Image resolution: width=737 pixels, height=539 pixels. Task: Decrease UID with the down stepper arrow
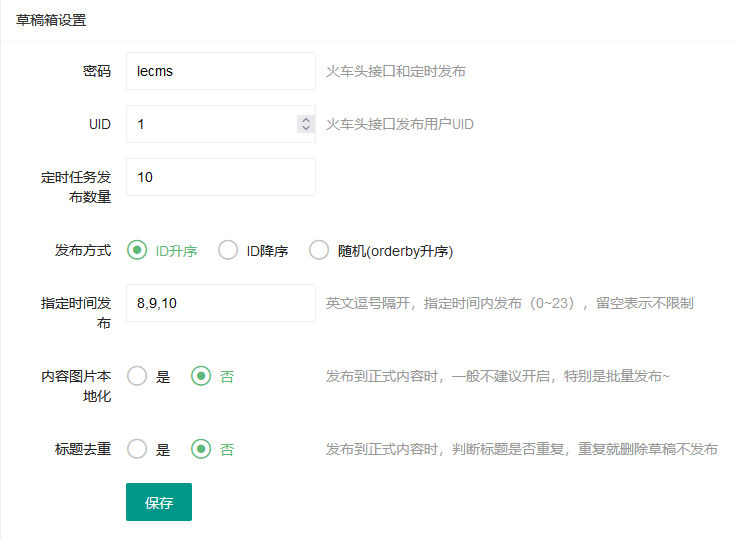click(x=305, y=129)
